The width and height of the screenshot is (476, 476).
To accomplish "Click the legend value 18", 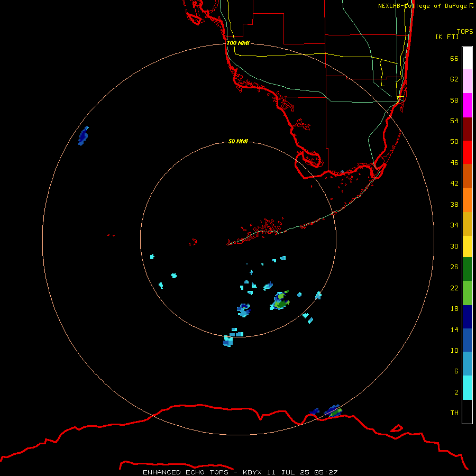I will [x=454, y=309].
